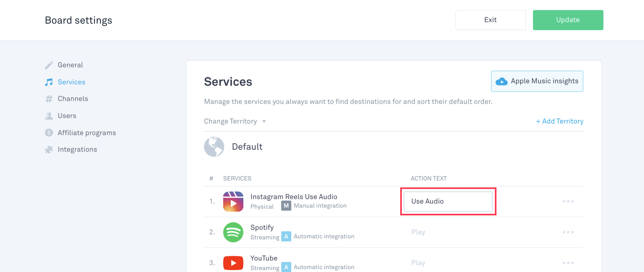Click Spotify's Automatic integration A badge
644x272 pixels.
(x=286, y=236)
